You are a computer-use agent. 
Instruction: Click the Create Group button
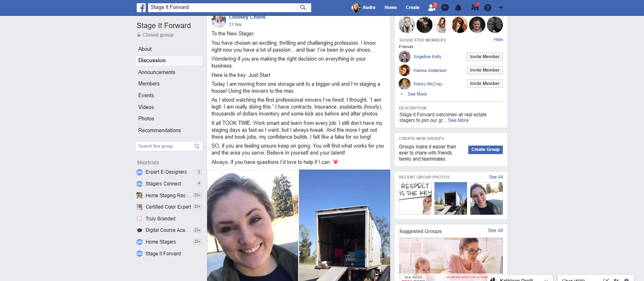pyautogui.click(x=485, y=150)
